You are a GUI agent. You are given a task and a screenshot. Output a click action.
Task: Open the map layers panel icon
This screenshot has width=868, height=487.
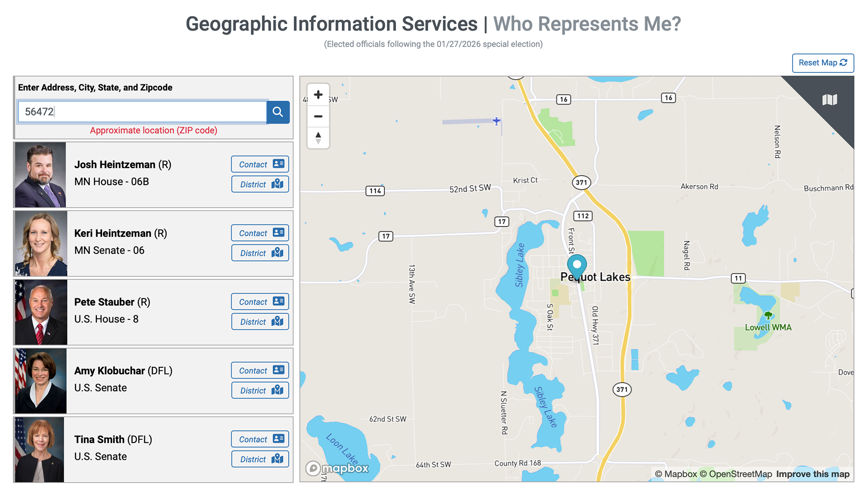(x=830, y=100)
